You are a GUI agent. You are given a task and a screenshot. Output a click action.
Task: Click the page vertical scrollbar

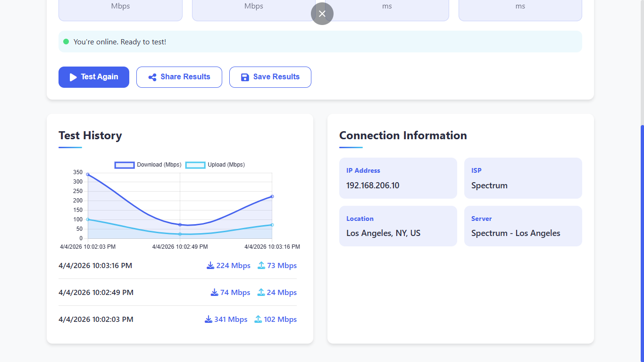click(x=642, y=236)
